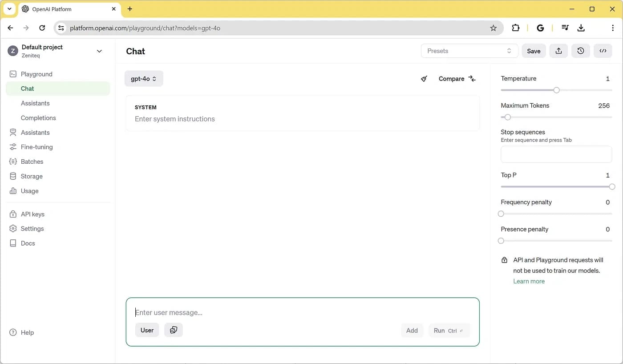Screen dimensions: 623x364
Task: Follow the Learn more link
Action: (x=529, y=281)
